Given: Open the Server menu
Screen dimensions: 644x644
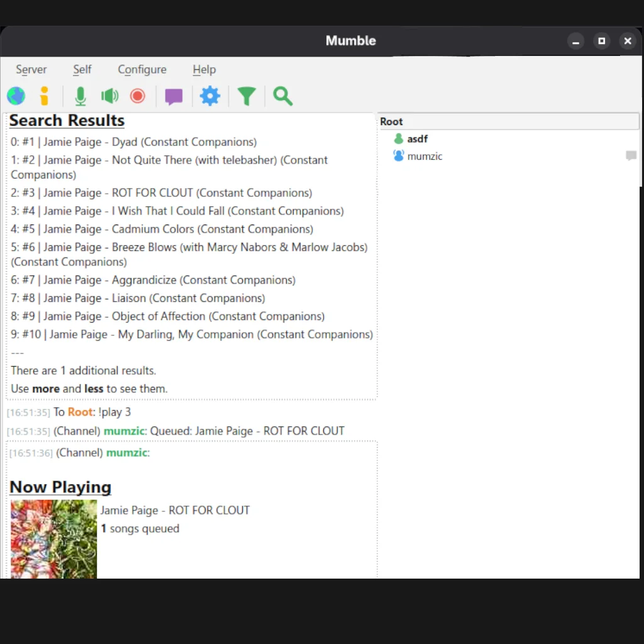Looking at the screenshot, I should pyautogui.click(x=31, y=69).
